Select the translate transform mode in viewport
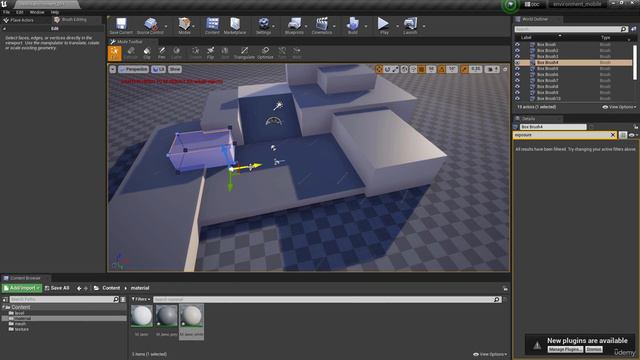640x360 pixels. point(379,69)
